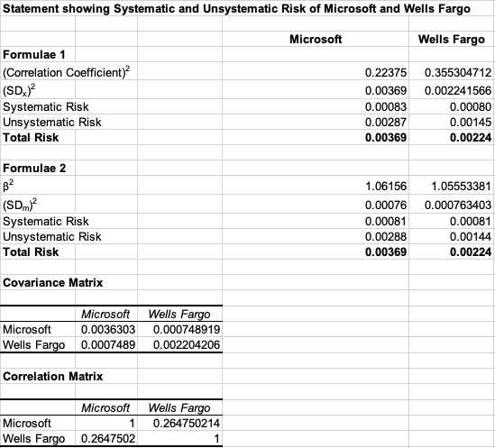This screenshot has width=495, height=448.
Task: Select the '(SDx)²' label cell
Action: click(x=19, y=91)
